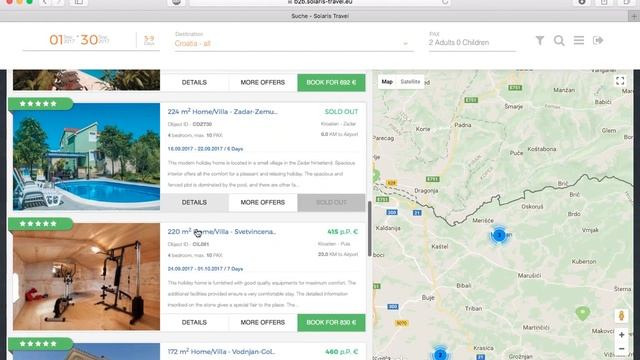Click the Safari address bar
640x360 pixels.
coord(320,2)
